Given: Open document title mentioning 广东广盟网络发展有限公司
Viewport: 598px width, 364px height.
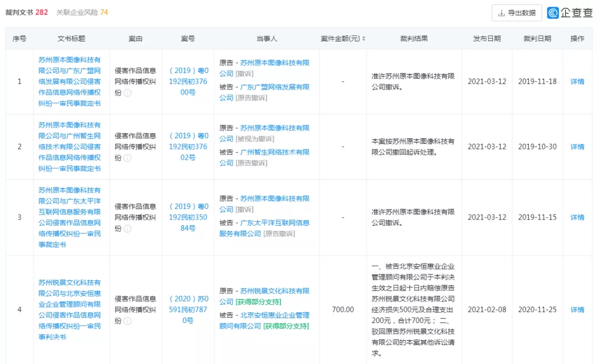Looking at the screenshot, I should [69, 81].
